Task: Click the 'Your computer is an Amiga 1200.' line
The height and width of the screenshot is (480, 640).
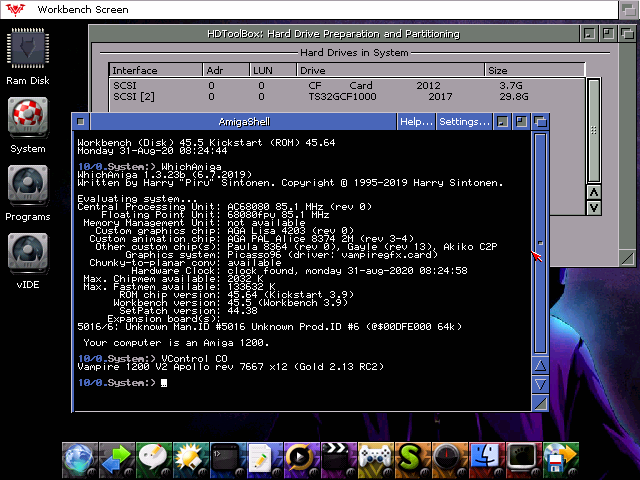Action: click(x=176, y=342)
